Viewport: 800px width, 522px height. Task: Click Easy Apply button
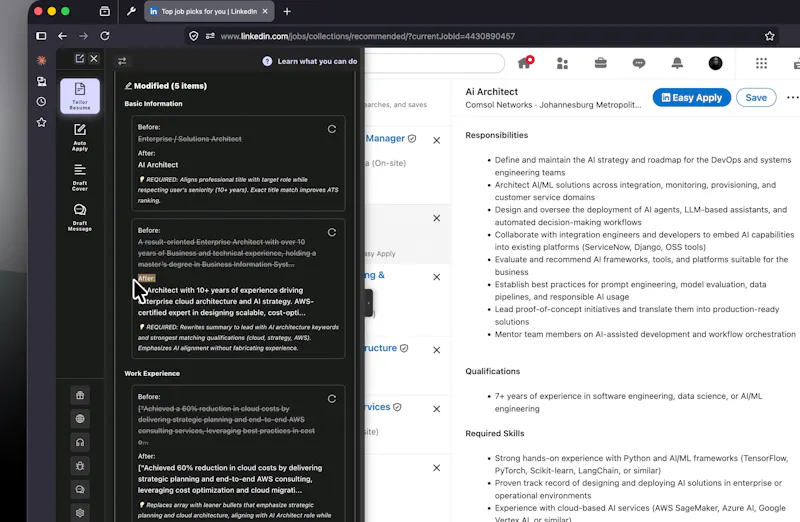pos(691,97)
